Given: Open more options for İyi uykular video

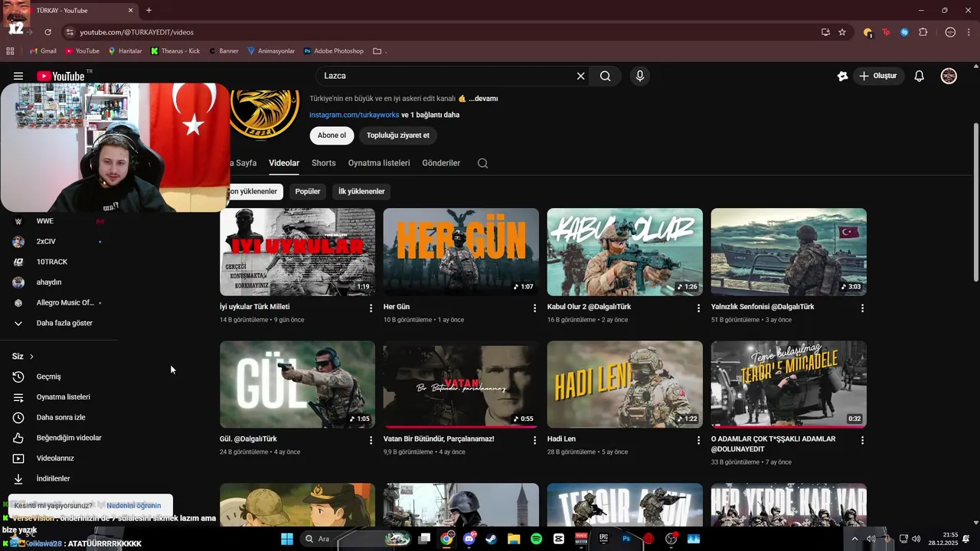Looking at the screenshot, I should [x=371, y=308].
